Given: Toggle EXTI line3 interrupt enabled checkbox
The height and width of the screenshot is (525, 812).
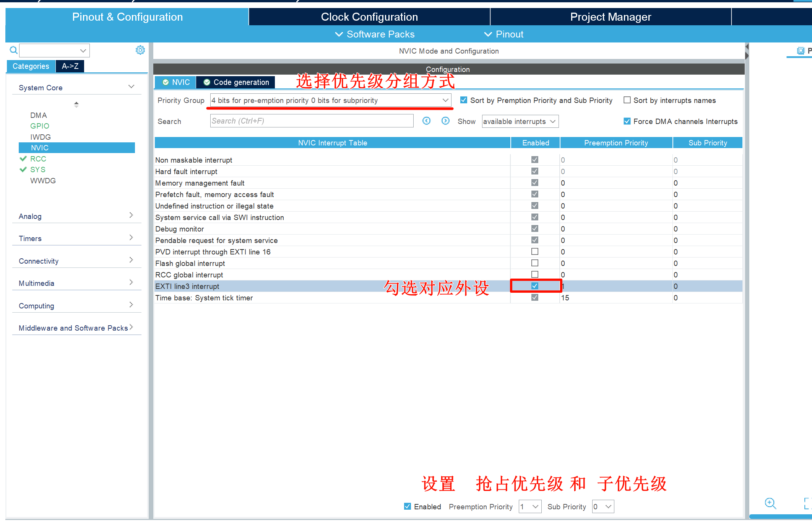Looking at the screenshot, I should [x=535, y=286].
